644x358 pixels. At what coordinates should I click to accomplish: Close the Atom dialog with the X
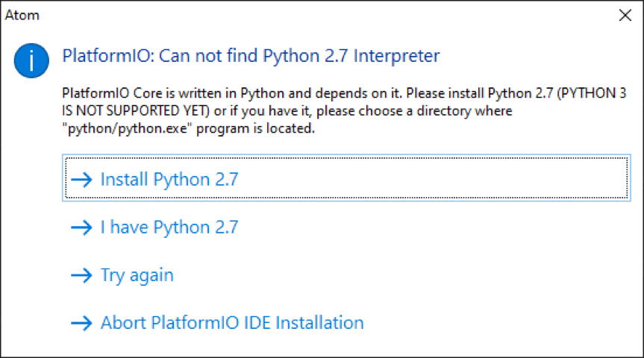click(x=625, y=14)
